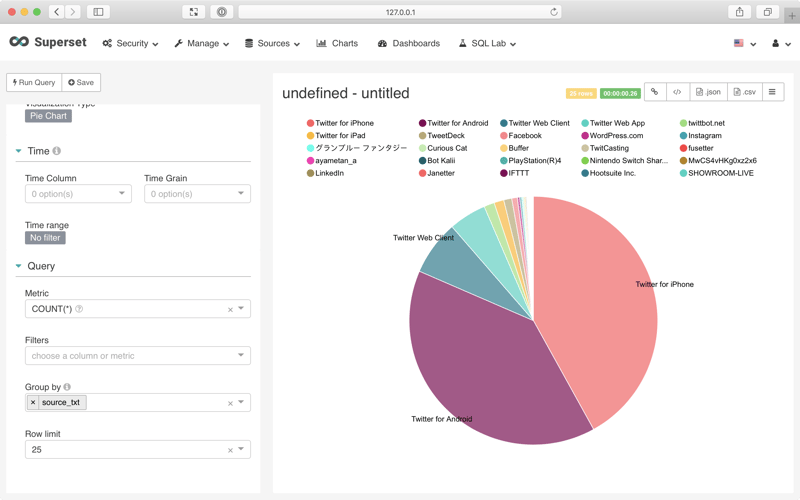
Task: Expand the Row limit dropdown arrow
Action: click(241, 449)
